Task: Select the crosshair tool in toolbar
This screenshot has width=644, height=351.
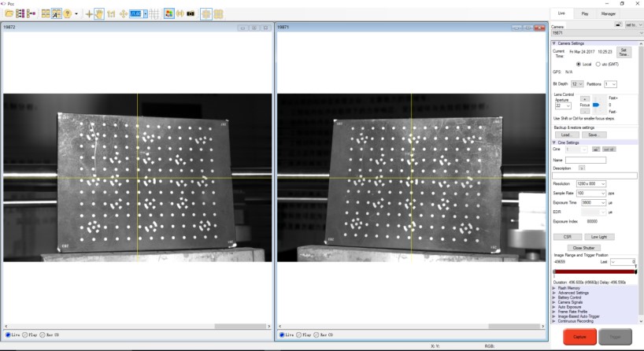Action: tap(89, 14)
